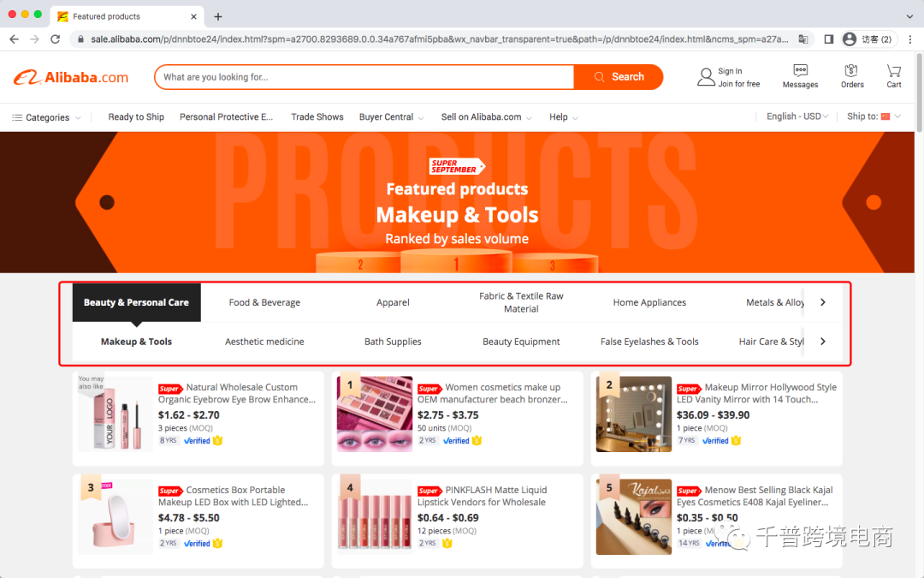Open the browser side panel icon
Screen dimensions: 924x578
point(828,39)
